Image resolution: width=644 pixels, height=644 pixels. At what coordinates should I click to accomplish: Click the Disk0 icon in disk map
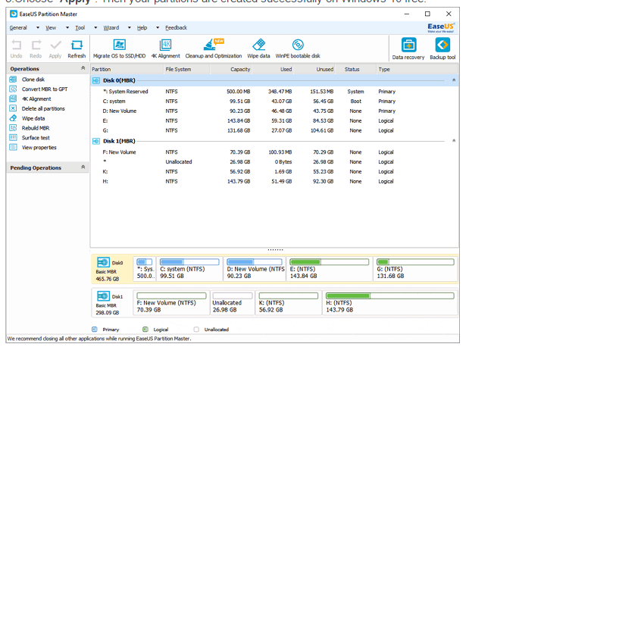pos(103,262)
